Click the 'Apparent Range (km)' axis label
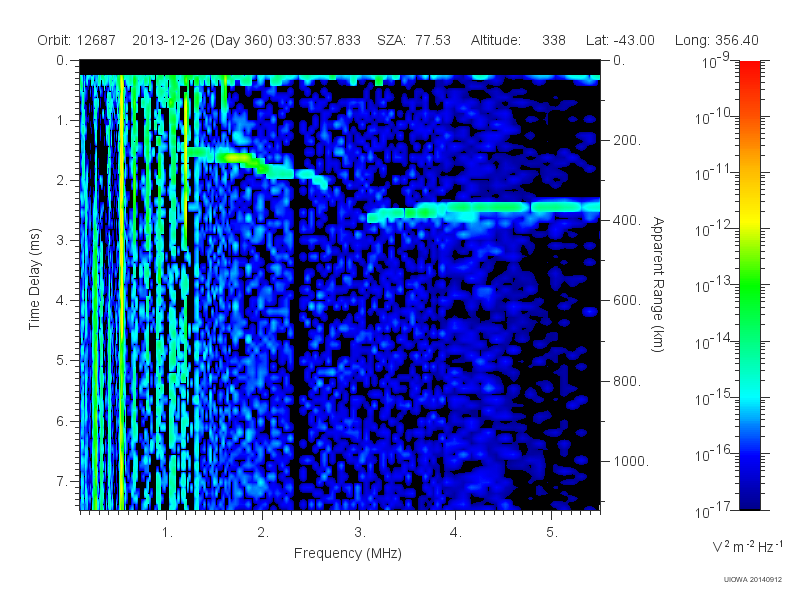This screenshot has height=600, width=800. 659,285
